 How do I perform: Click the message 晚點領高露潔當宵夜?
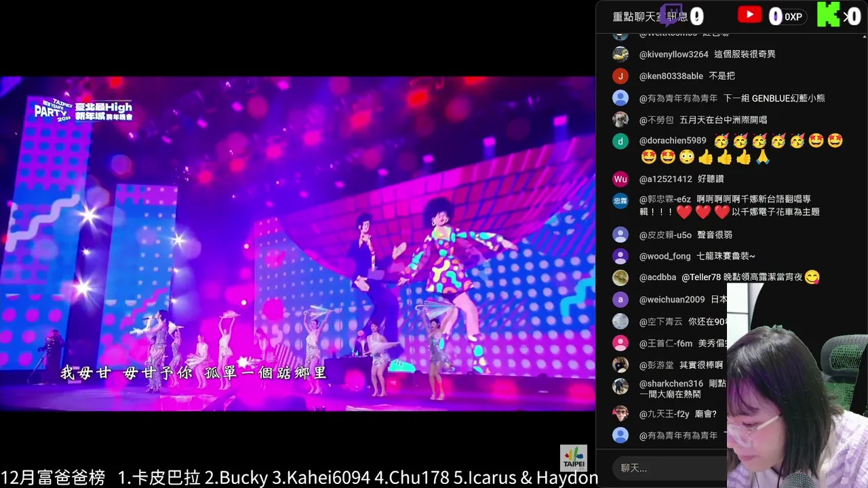point(764,277)
